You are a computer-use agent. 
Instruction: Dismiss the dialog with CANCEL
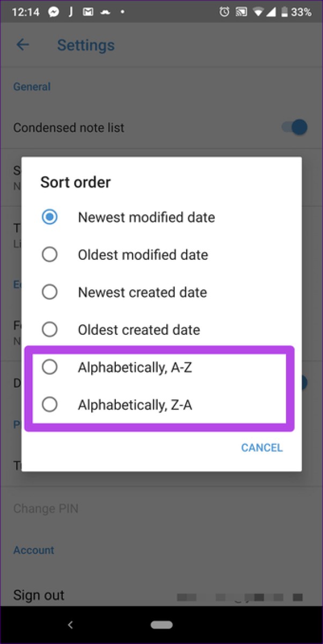[262, 447]
